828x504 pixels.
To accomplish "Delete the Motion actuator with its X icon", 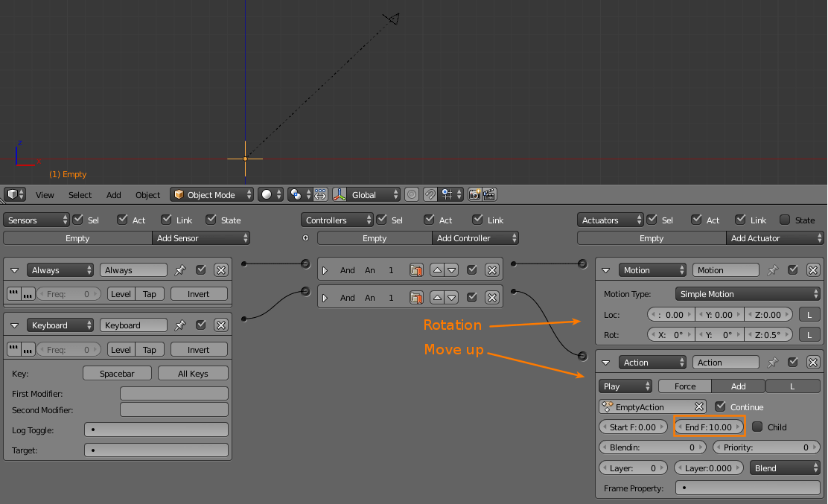I will (812, 269).
